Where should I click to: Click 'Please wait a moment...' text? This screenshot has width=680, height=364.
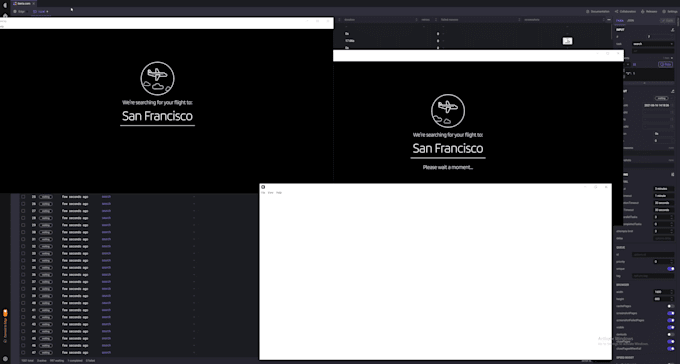pyautogui.click(x=448, y=167)
